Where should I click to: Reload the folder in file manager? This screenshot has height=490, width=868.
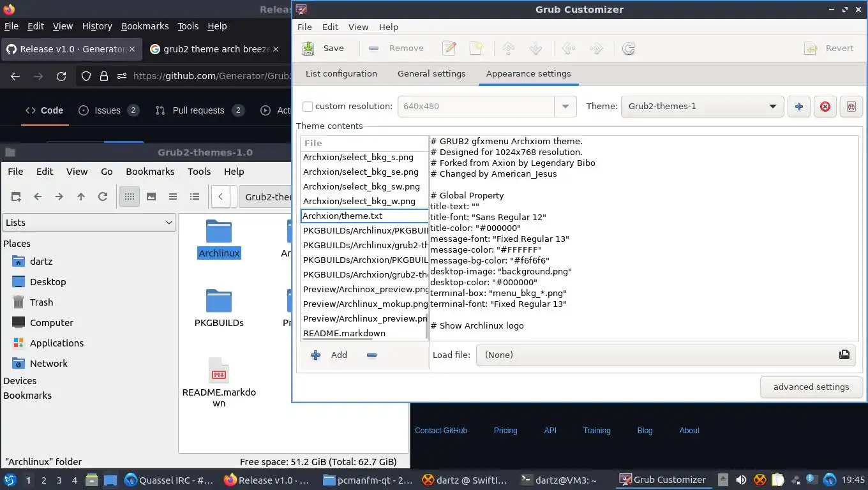[102, 197]
